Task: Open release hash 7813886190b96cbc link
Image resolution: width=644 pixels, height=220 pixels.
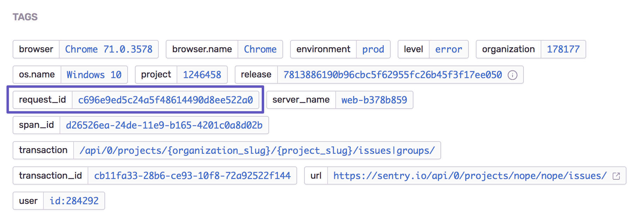Action: 392,75
